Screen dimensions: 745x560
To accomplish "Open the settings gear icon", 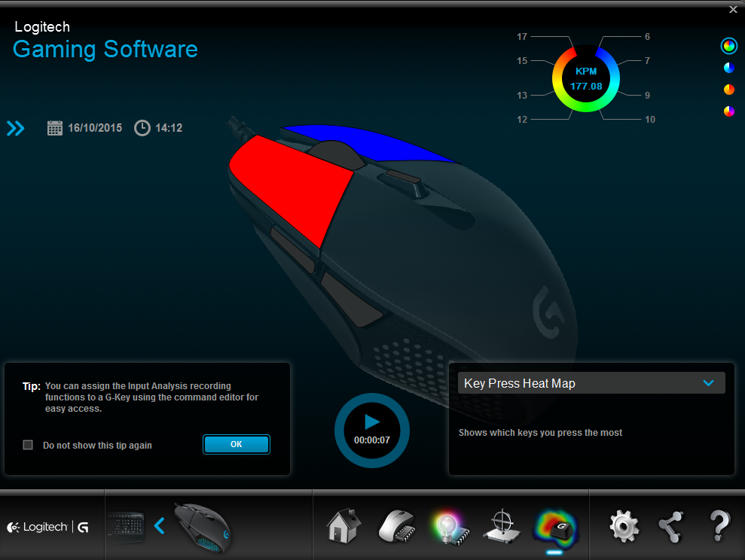I will point(624,525).
